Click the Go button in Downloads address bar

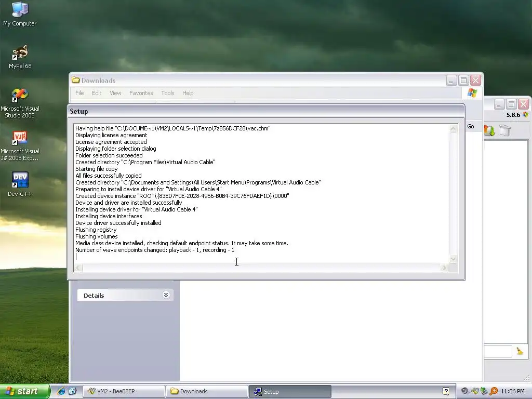[471, 126]
